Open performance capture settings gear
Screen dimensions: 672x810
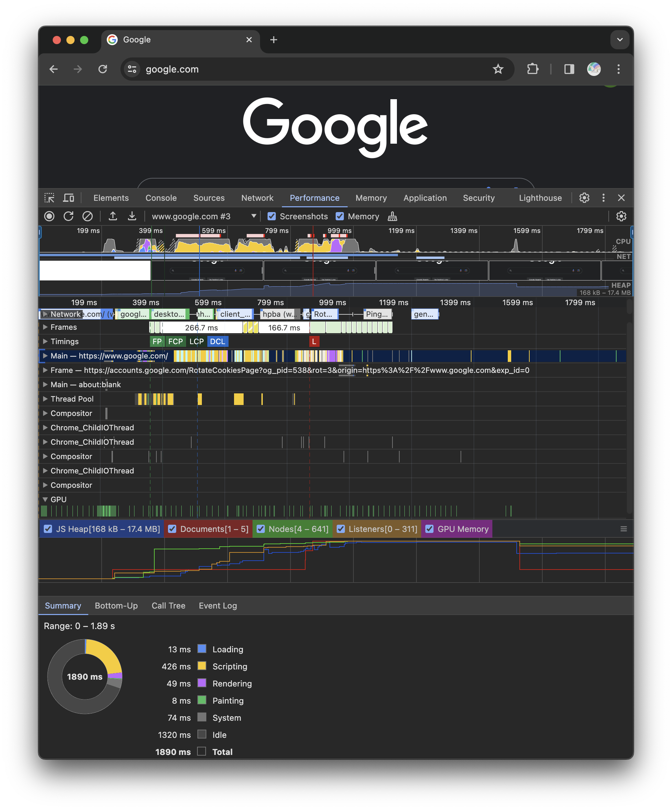pos(621,217)
